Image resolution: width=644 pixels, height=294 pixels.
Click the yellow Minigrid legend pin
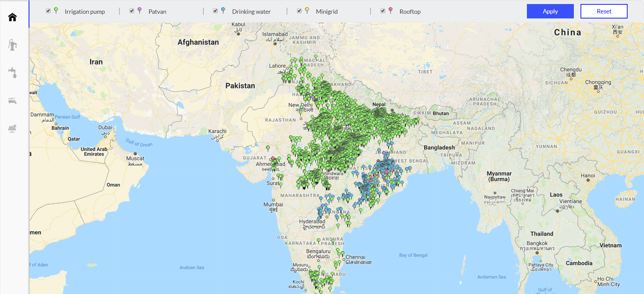[307, 11]
